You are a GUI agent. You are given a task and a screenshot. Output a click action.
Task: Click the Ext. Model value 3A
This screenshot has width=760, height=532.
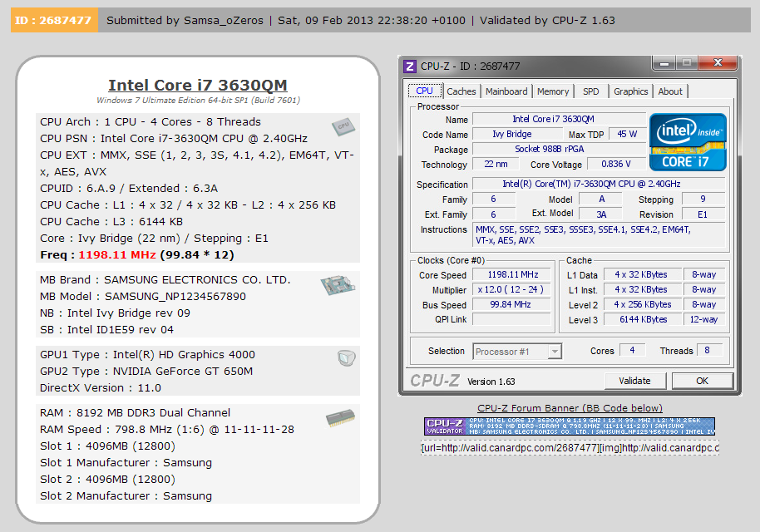point(601,214)
